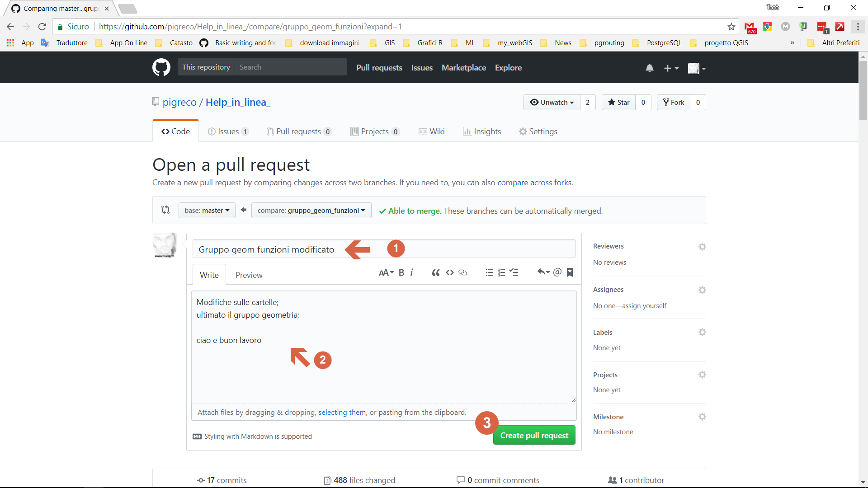The height and width of the screenshot is (488, 868).
Task: Switch to the Preview tab
Action: tap(249, 275)
